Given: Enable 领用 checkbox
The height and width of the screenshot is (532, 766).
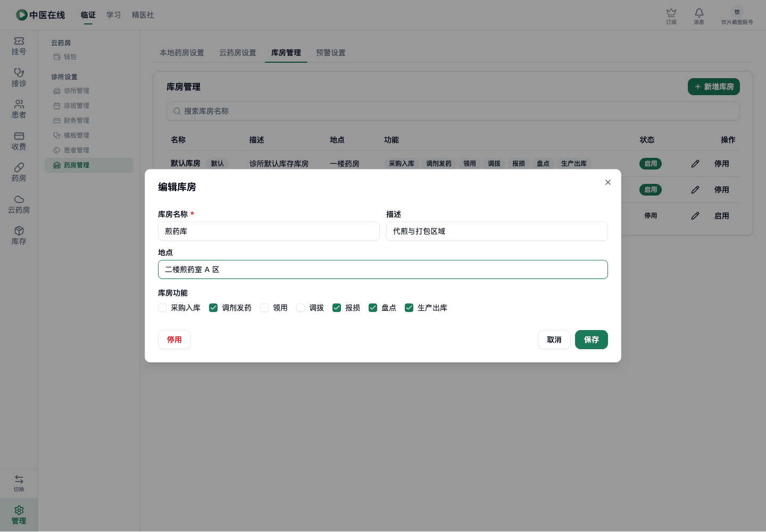Looking at the screenshot, I should click(264, 308).
